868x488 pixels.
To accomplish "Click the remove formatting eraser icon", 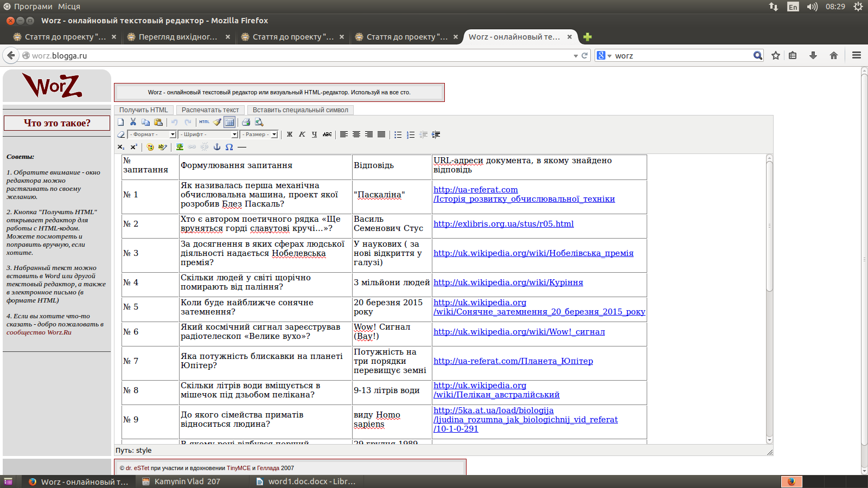I will point(121,134).
